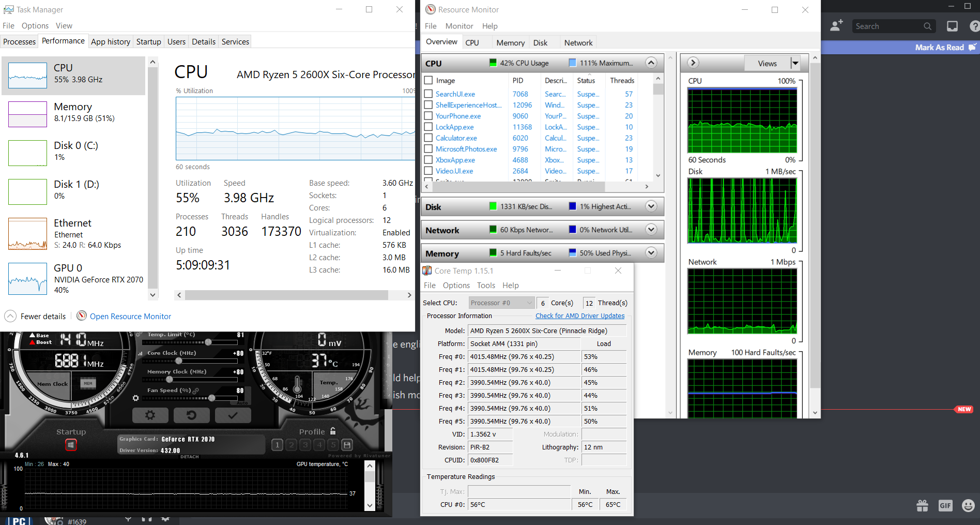Click Threads column header in Resource Monitor
Image resolution: width=980 pixels, height=525 pixels.
(x=622, y=80)
